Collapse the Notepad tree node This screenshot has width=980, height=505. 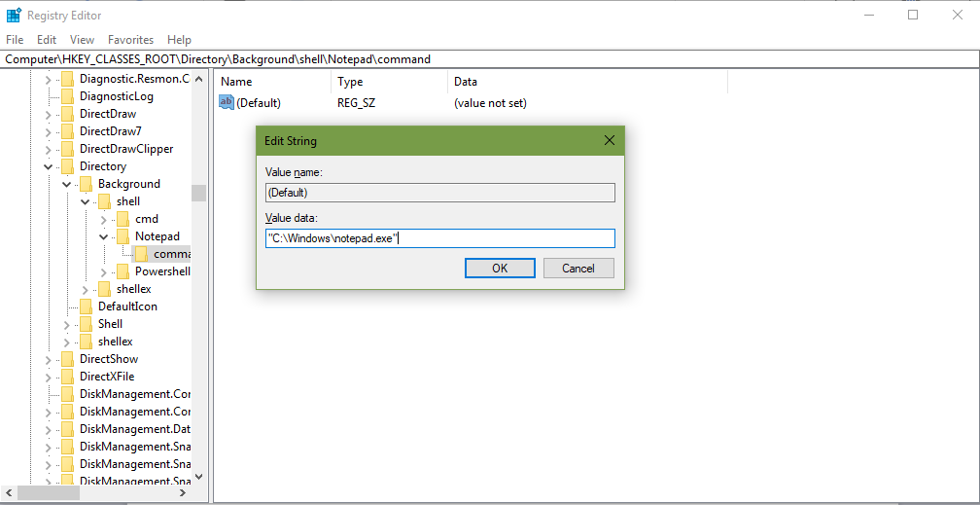(x=104, y=236)
